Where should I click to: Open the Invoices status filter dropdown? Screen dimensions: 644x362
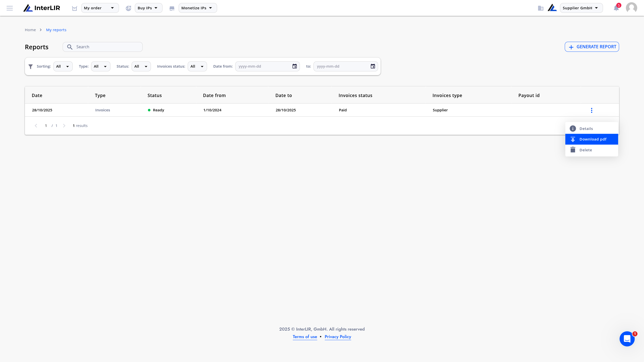click(197, 66)
